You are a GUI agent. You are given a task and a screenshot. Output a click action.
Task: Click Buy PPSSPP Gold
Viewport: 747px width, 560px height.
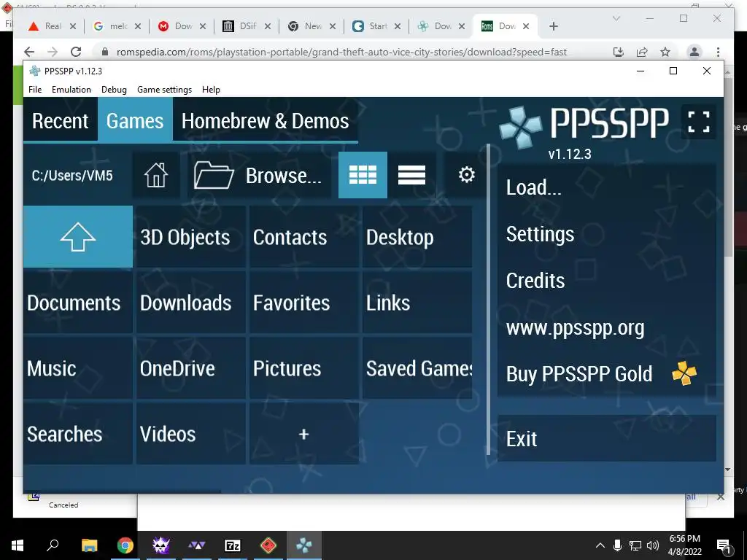click(606, 374)
